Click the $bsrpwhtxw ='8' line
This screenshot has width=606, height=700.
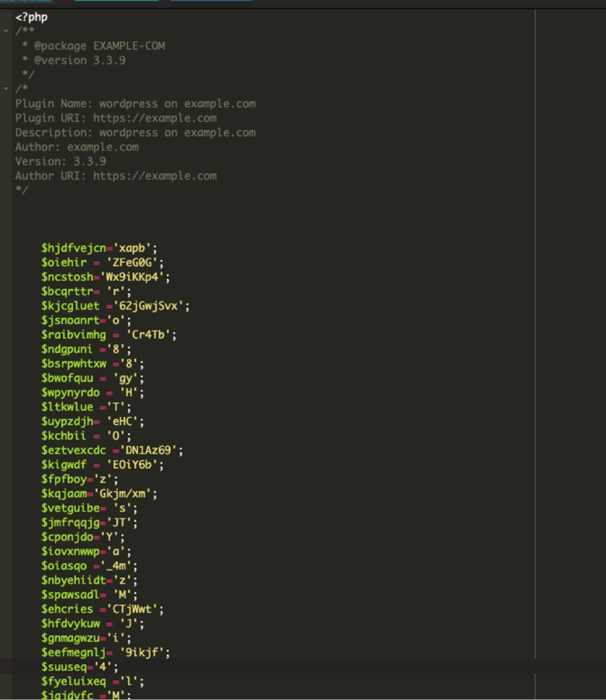(93, 364)
